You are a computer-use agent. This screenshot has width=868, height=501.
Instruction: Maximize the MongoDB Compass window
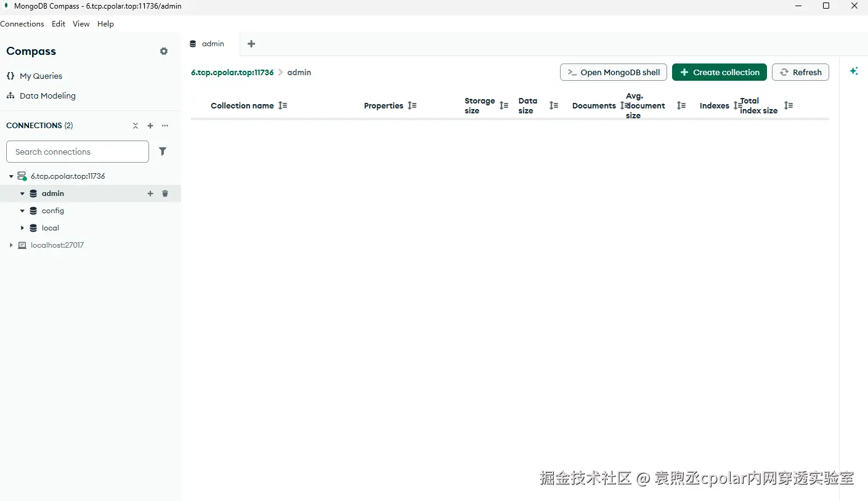826,6
